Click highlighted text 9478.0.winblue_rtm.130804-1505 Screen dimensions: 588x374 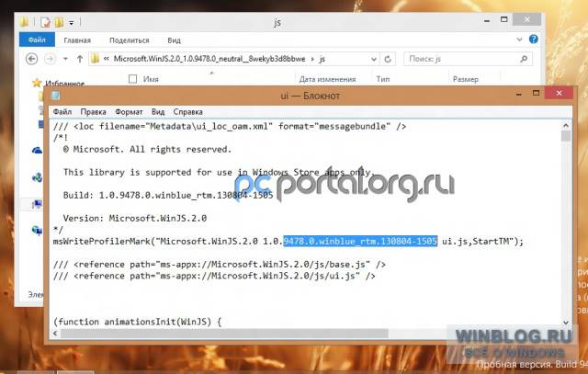click(x=360, y=241)
